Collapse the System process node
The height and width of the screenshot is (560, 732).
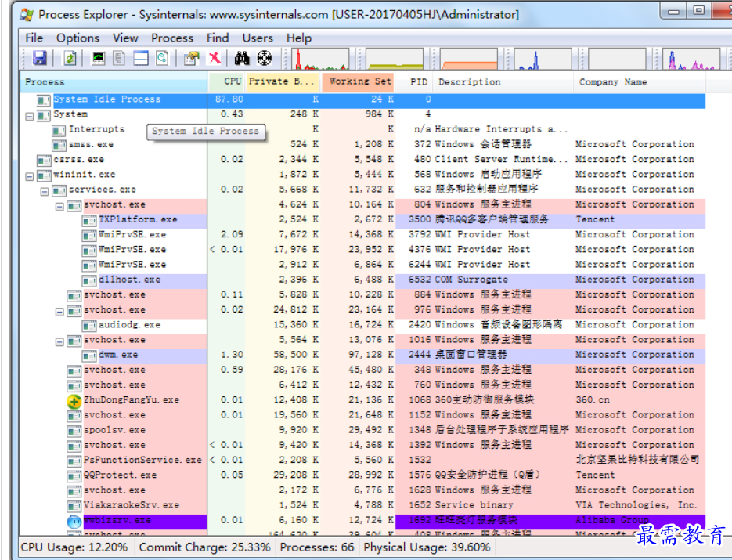pyautogui.click(x=30, y=116)
